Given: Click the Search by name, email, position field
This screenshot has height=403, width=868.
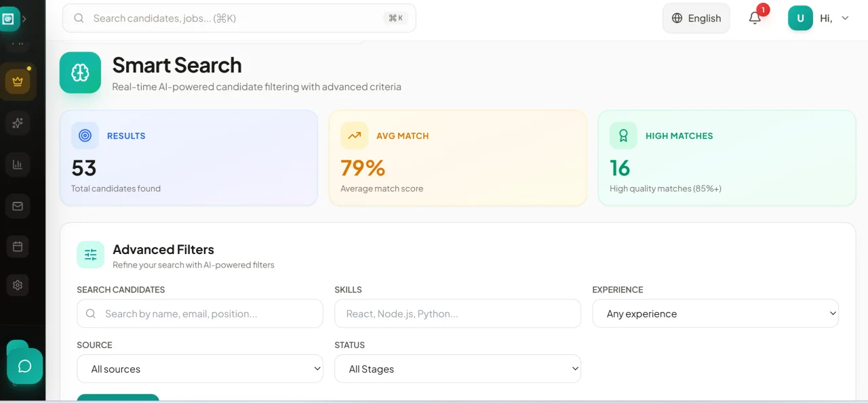Looking at the screenshot, I should pos(200,314).
